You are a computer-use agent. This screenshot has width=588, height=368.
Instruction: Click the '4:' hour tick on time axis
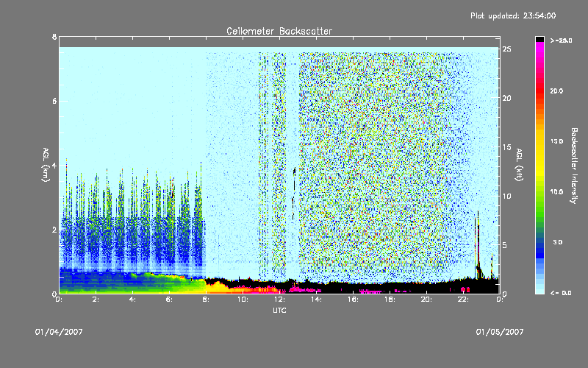click(x=132, y=300)
